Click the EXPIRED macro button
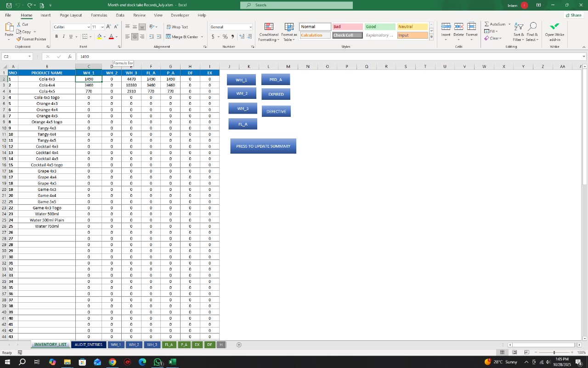 (x=276, y=94)
